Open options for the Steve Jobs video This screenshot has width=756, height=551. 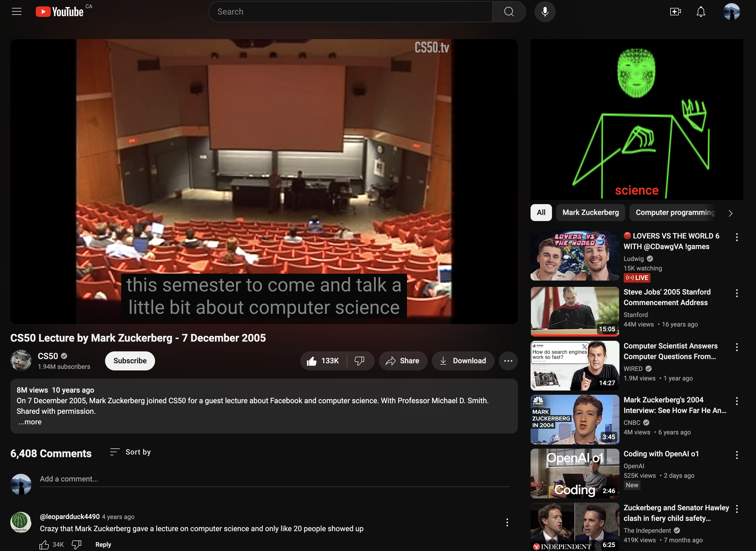pos(737,293)
